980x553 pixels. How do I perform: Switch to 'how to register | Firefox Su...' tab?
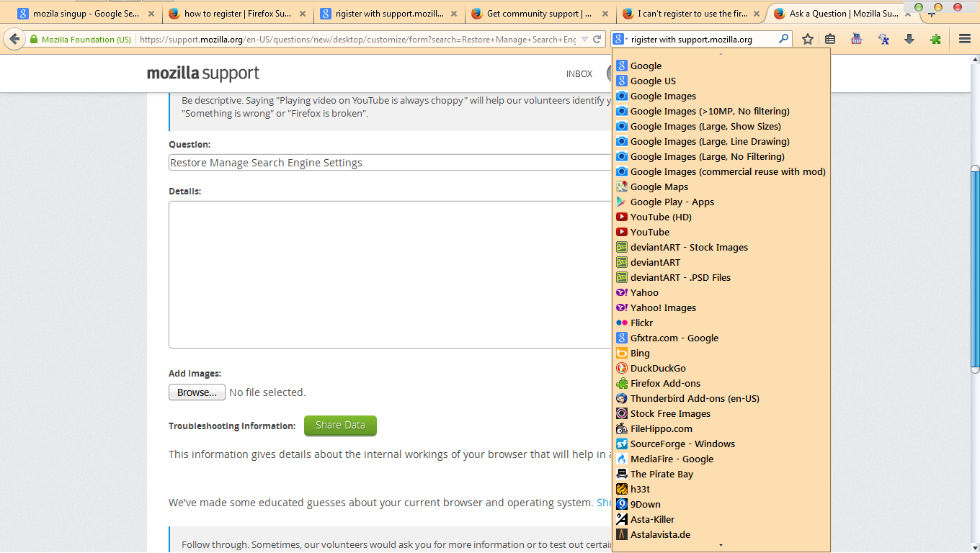pyautogui.click(x=237, y=14)
